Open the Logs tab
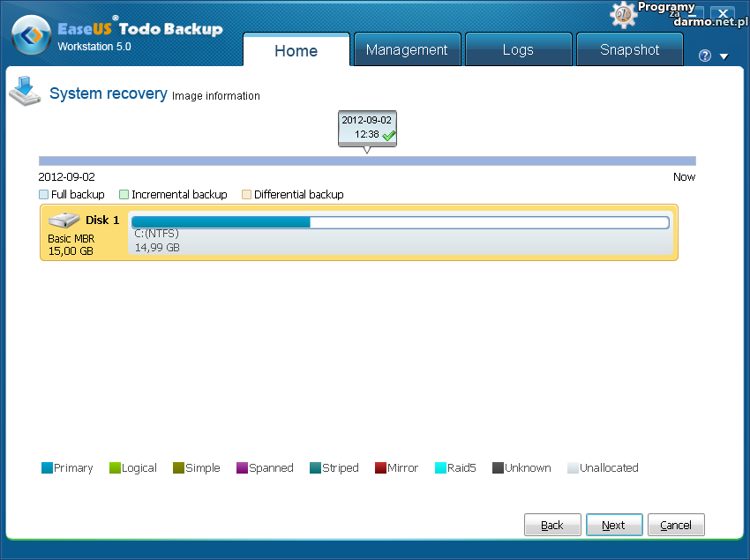The image size is (750, 560). pyautogui.click(x=517, y=50)
